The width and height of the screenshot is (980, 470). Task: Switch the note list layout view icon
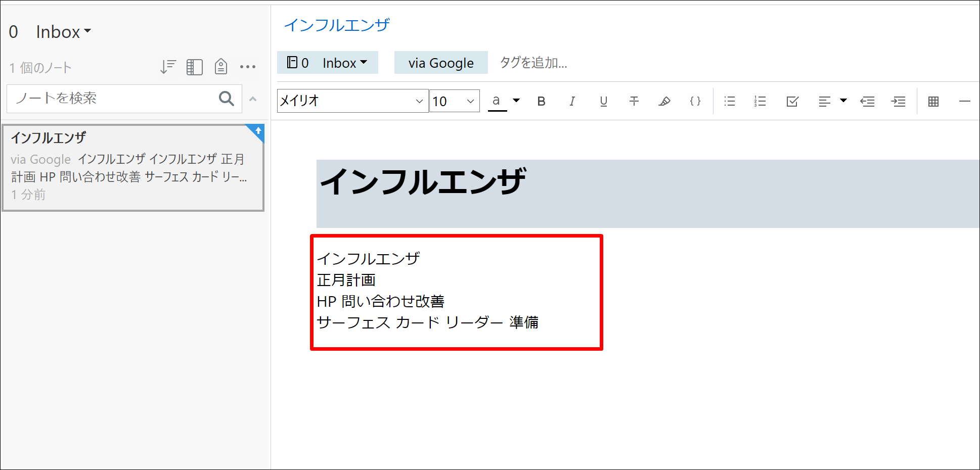click(x=195, y=67)
